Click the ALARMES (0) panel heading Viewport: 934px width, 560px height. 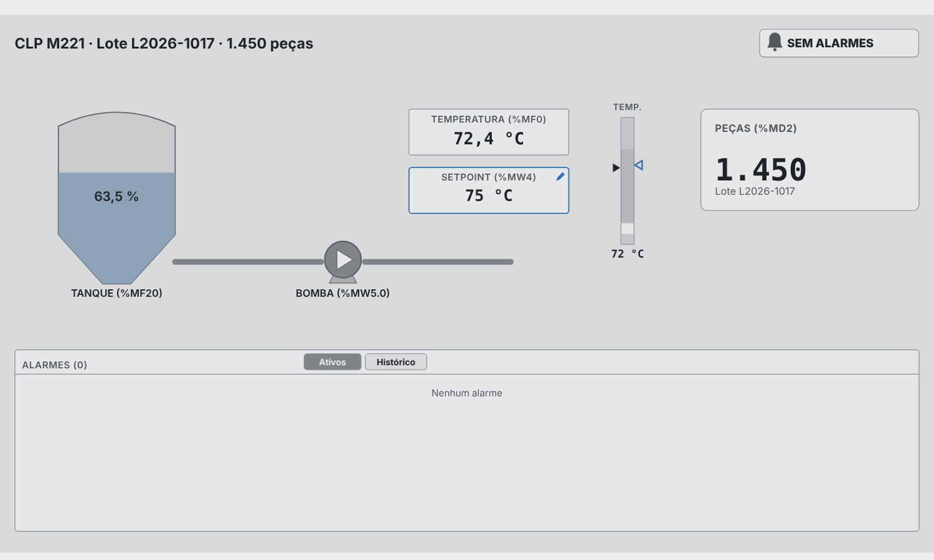point(55,365)
